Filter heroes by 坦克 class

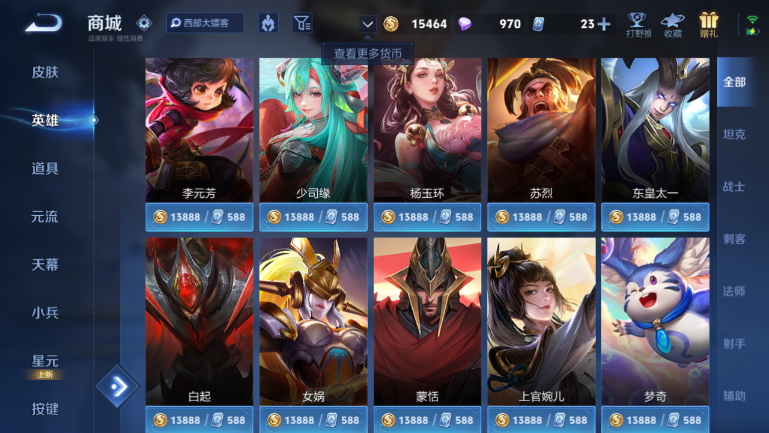coord(734,134)
